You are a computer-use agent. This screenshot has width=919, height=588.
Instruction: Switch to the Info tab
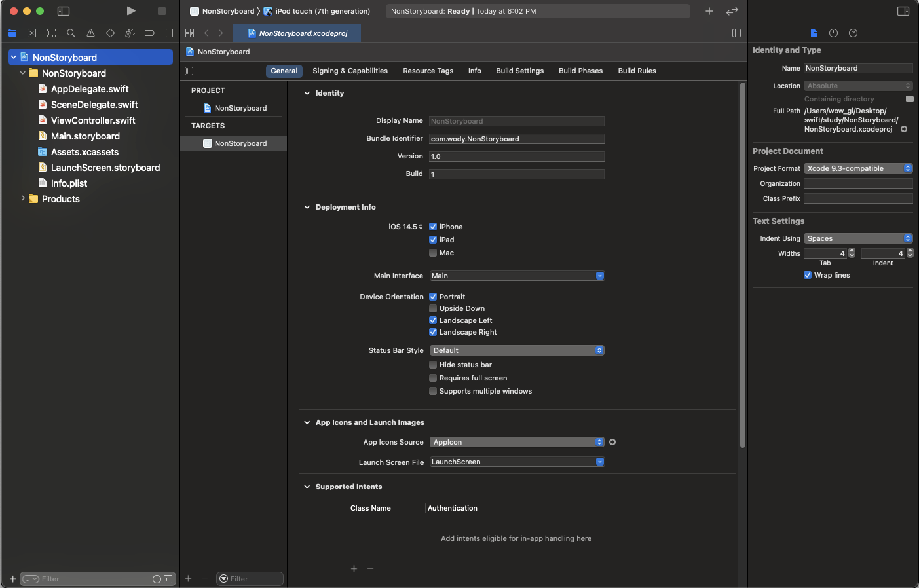474,71
